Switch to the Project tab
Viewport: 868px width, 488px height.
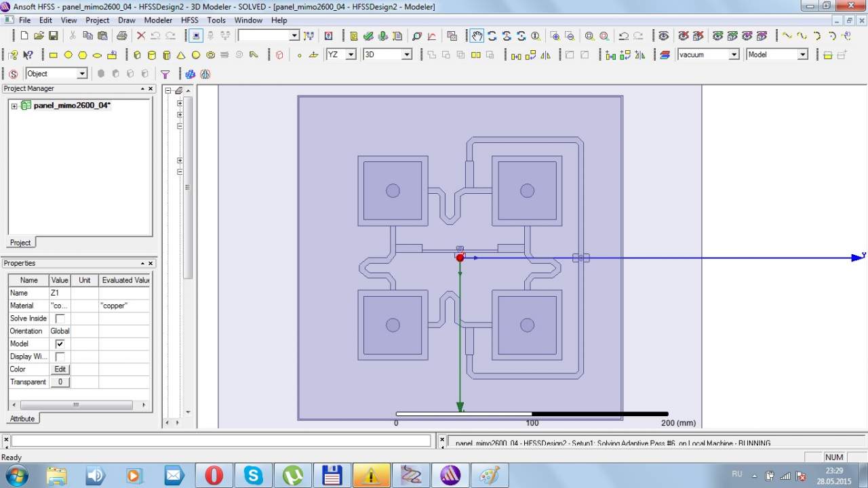tap(20, 243)
